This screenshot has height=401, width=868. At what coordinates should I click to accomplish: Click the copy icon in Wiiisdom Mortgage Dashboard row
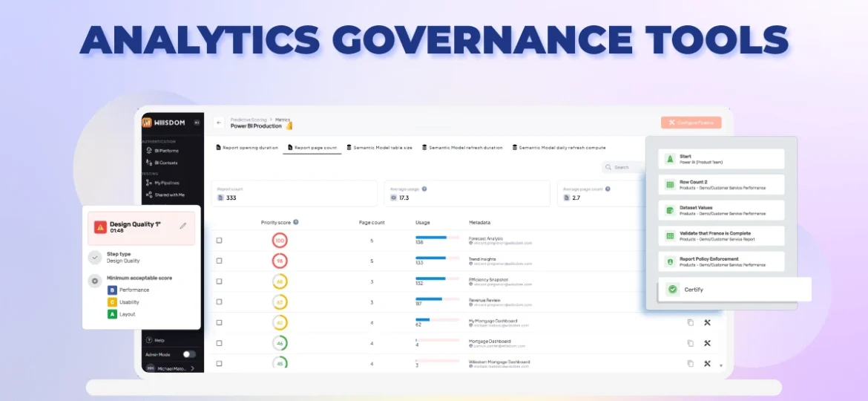[x=690, y=363]
